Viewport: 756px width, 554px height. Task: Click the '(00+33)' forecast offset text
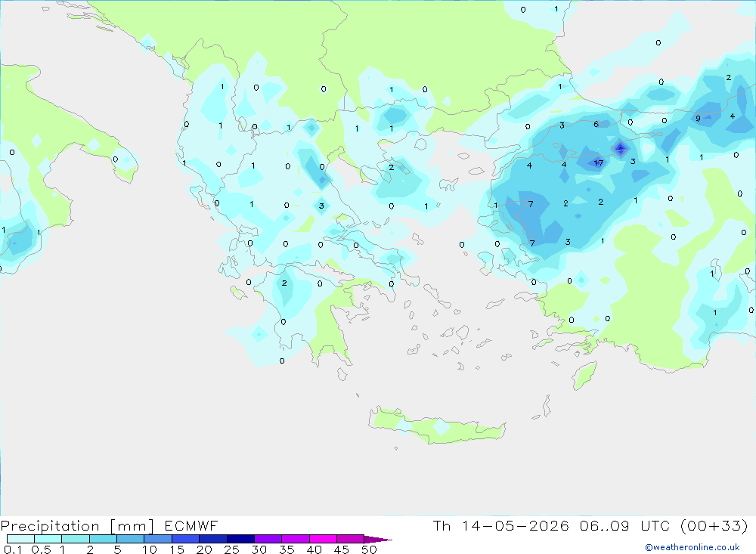pos(714,525)
